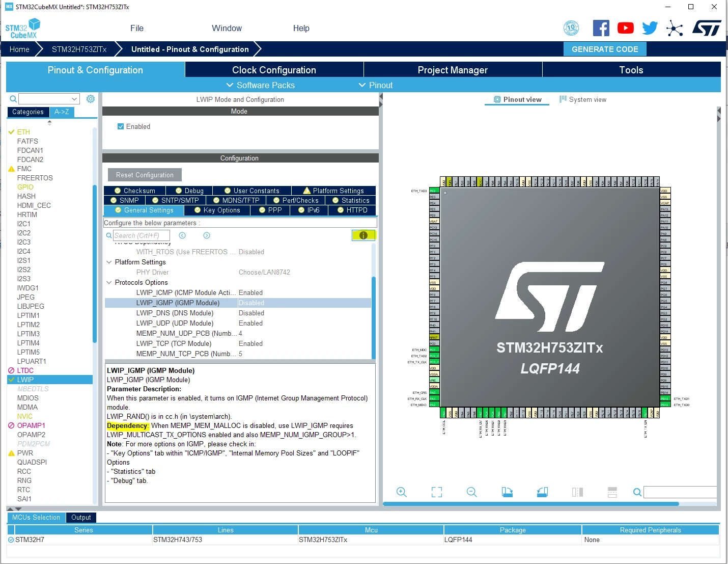Image resolution: width=728 pixels, height=564 pixels.
Task: Rotate the pinout view clockwise
Action: 507,492
